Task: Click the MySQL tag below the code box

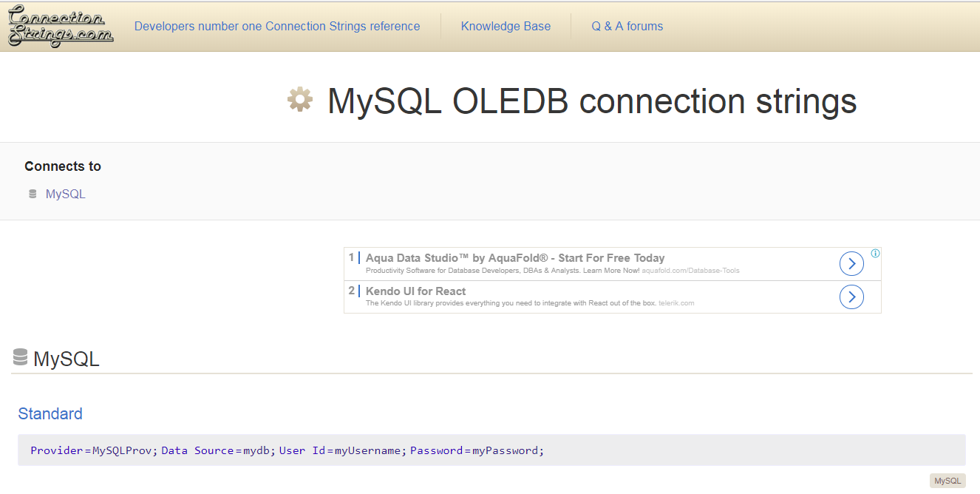Action: (947, 481)
